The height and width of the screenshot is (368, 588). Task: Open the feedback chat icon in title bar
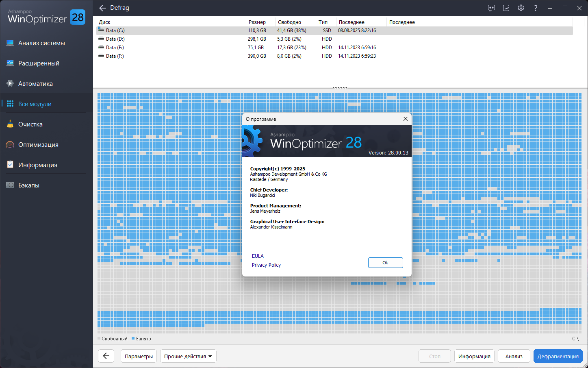tap(491, 8)
